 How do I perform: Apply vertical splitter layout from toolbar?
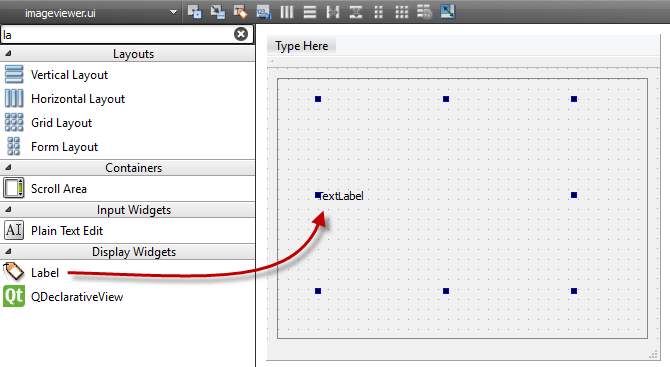356,12
